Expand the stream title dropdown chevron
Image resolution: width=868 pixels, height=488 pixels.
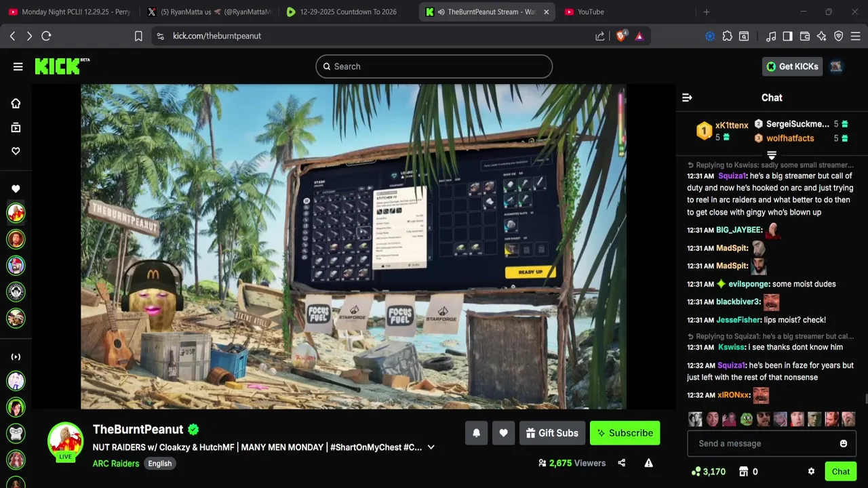tap(431, 447)
